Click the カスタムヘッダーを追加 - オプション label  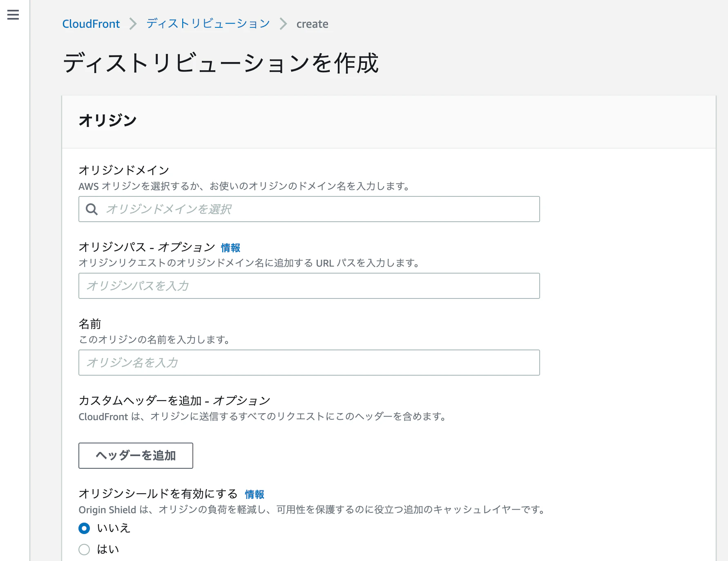point(174,401)
